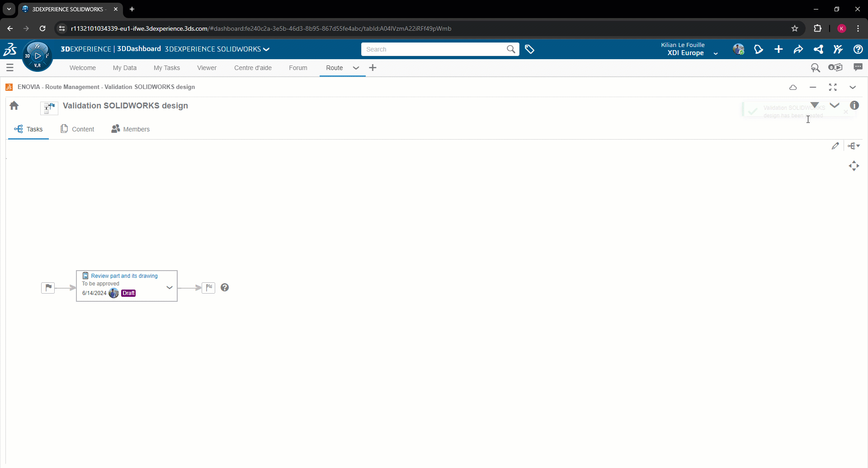Click the tag icon beside search bar
Viewport: 868px width, 468px height.
click(x=530, y=49)
